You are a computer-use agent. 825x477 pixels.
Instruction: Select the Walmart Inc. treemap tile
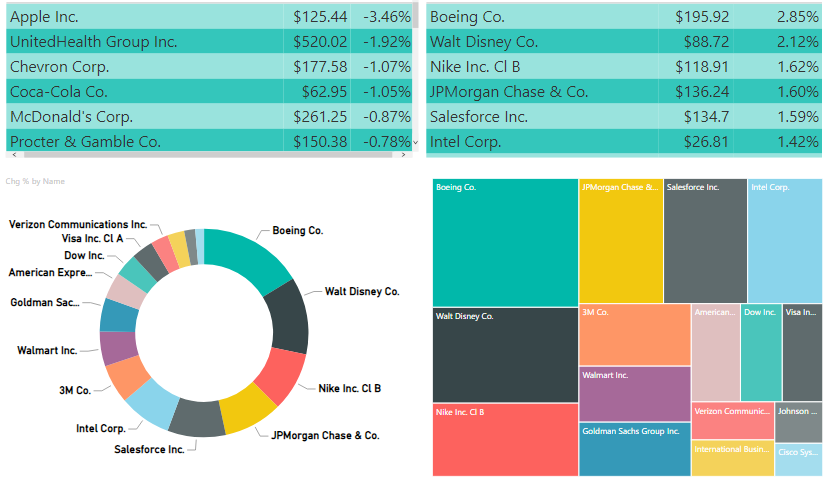(x=635, y=394)
